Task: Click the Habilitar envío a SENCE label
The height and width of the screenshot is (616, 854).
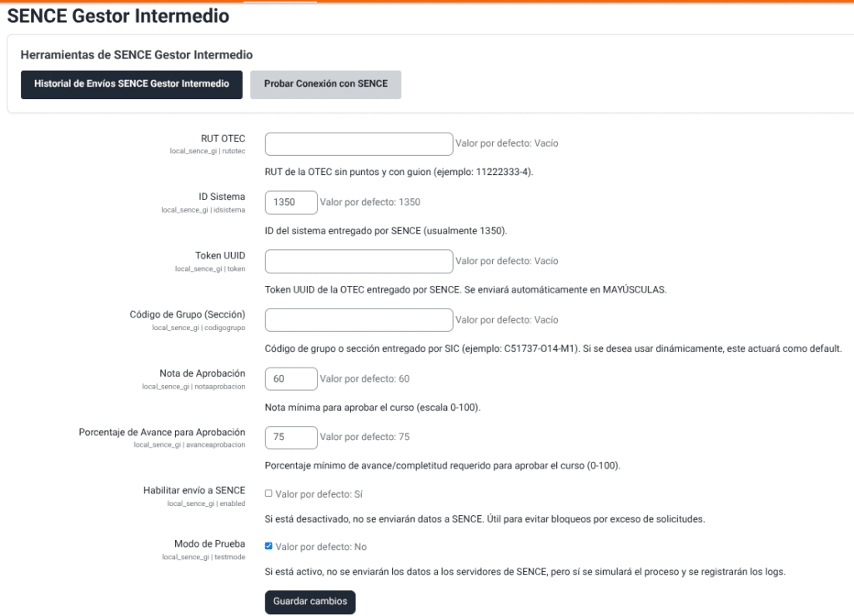Action: 193,490
